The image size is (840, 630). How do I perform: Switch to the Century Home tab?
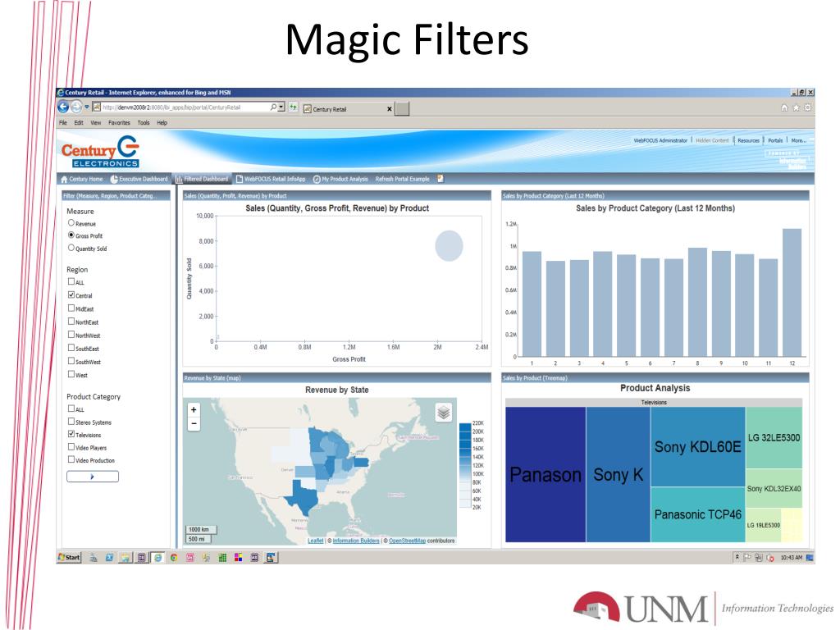[82, 179]
